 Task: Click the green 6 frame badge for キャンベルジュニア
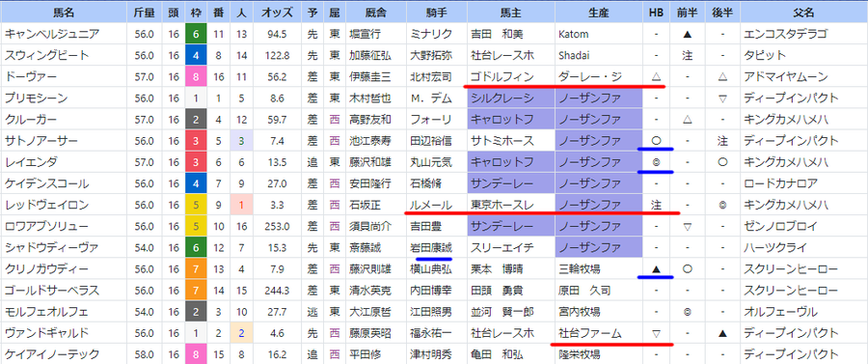[x=196, y=35]
